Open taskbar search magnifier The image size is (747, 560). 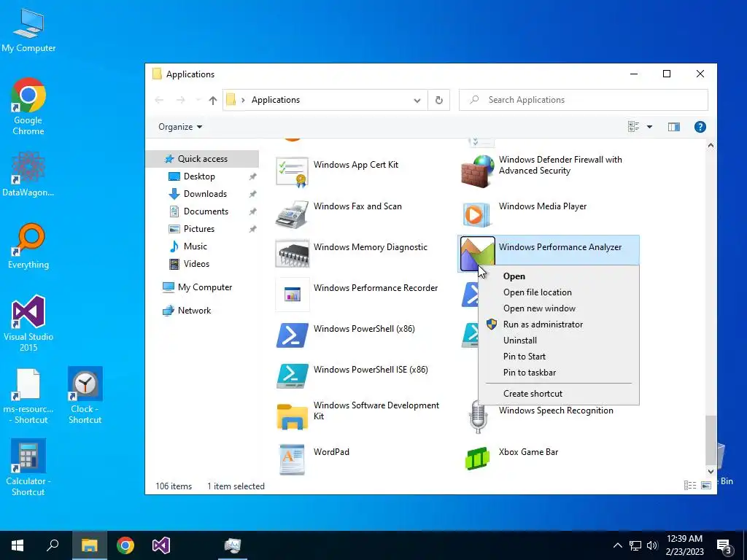pyautogui.click(x=53, y=545)
